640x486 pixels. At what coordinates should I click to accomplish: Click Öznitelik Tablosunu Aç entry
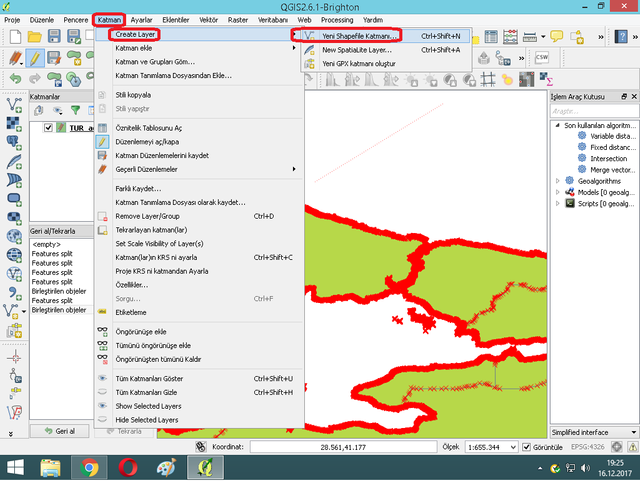pos(200,128)
